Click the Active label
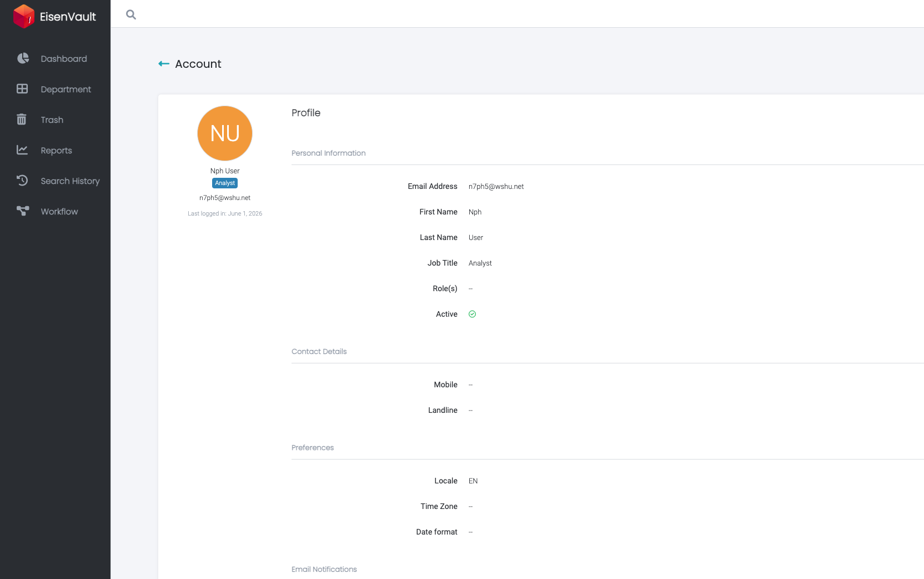This screenshot has height=579, width=924. tap(447, 314)
